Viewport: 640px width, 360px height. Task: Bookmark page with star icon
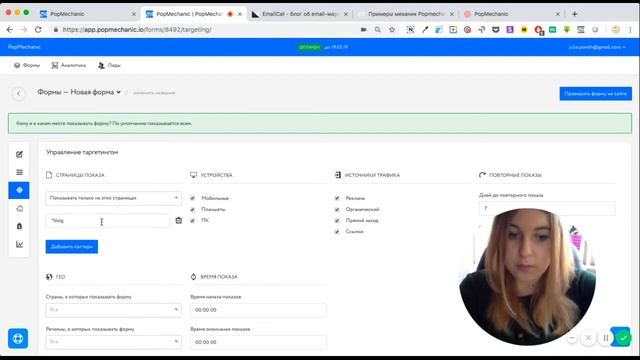392,29
